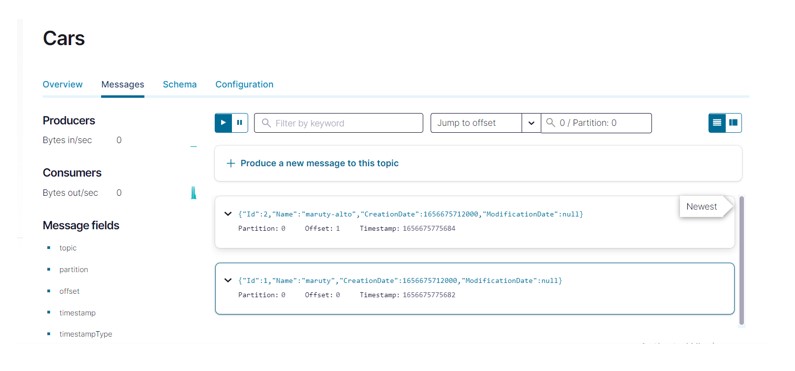Click the Filter by keyword input field

tap(338, 123)
